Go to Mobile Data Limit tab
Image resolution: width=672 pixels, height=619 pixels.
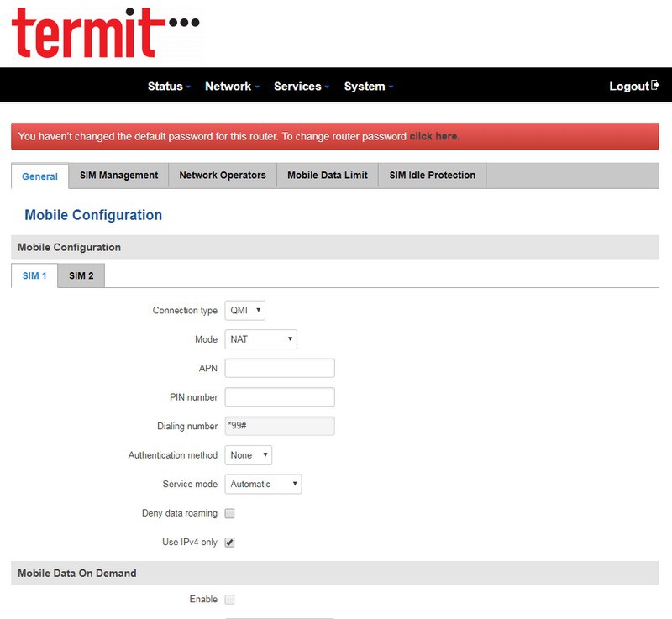point(328,176)
